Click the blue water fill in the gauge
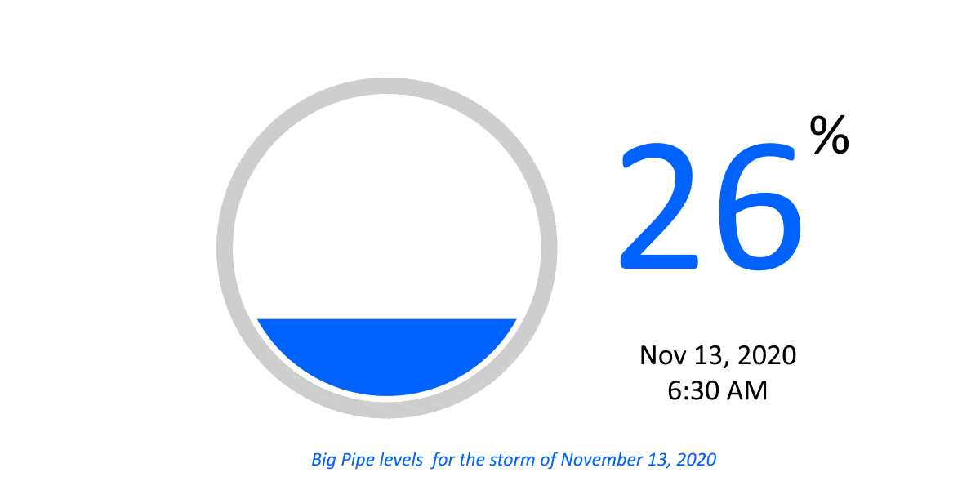This screenshot has width=980, height=490. tap(386, 355)
